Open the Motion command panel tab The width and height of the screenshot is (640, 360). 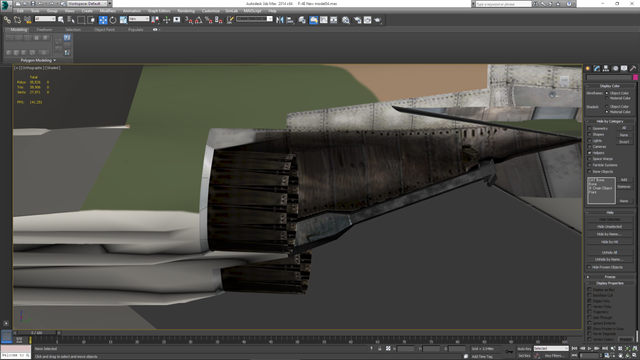click(x=615, y=69)
